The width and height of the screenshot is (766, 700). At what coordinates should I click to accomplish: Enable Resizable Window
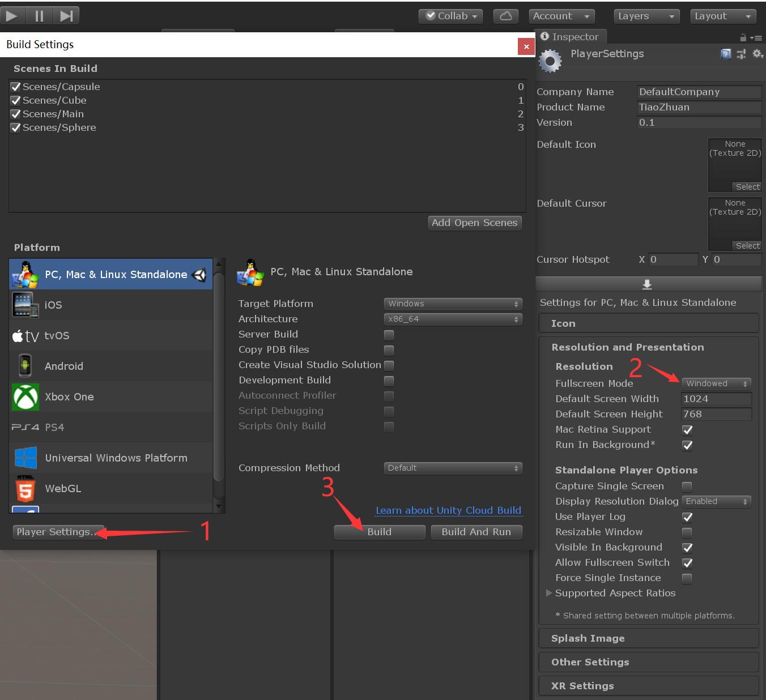687,532
